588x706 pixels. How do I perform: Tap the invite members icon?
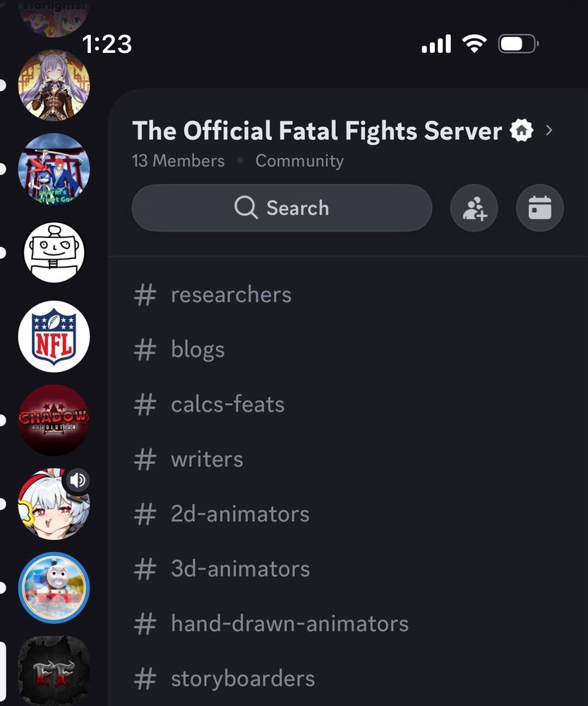tap(474, 208)
